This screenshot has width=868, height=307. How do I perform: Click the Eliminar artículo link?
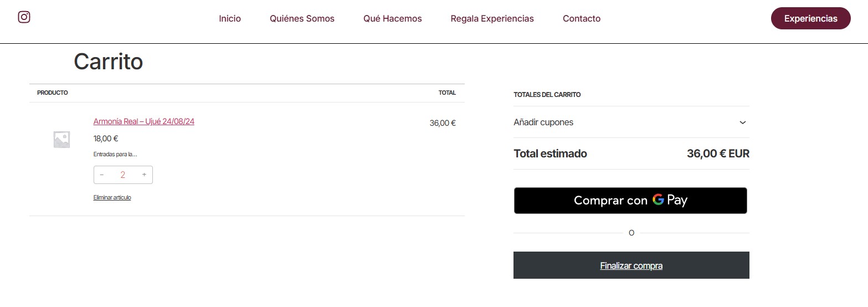click(x=112, y=197)
